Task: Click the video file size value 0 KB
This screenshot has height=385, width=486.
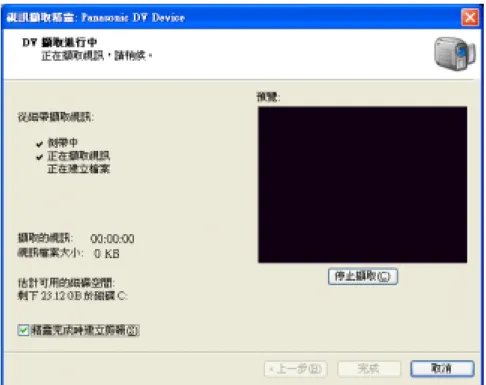Action: point(107,254)
